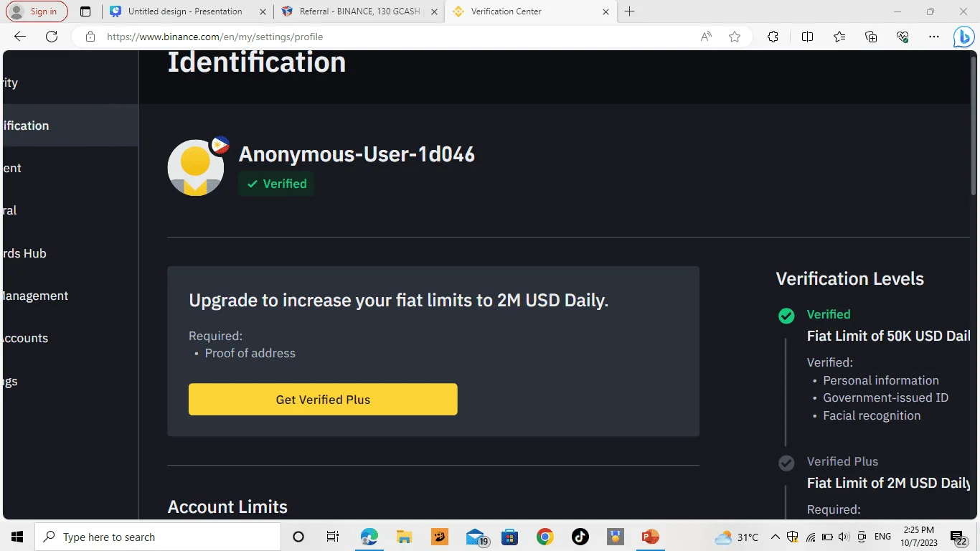Open a new browser tab
Image resolution: width=980 pixels, height=551 pixels.
tap(629, 11)
